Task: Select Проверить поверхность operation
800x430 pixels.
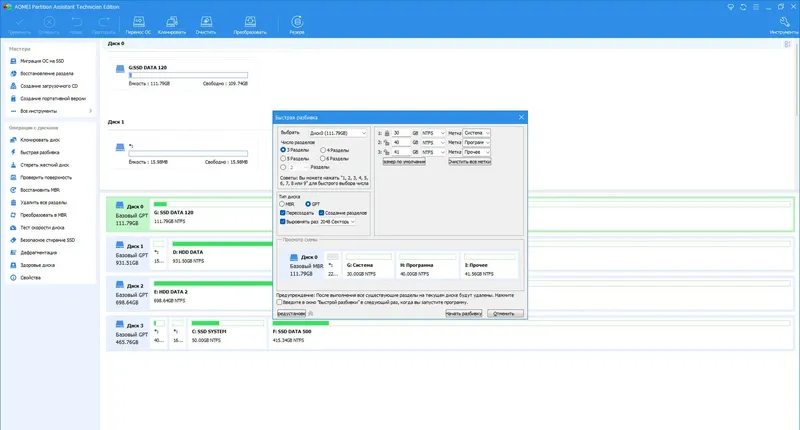Action: pos(46,178)
